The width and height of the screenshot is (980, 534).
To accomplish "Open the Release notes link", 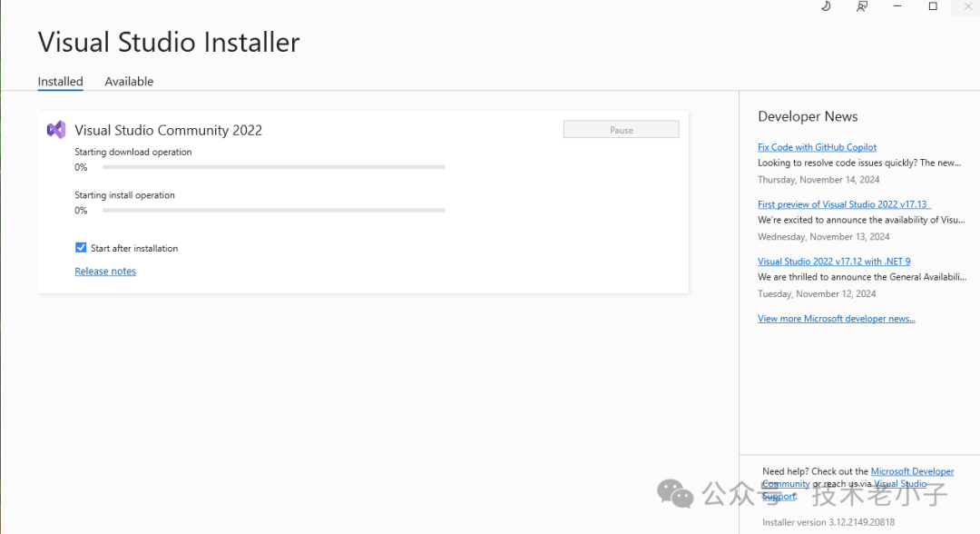I will [x=105, y=272].
